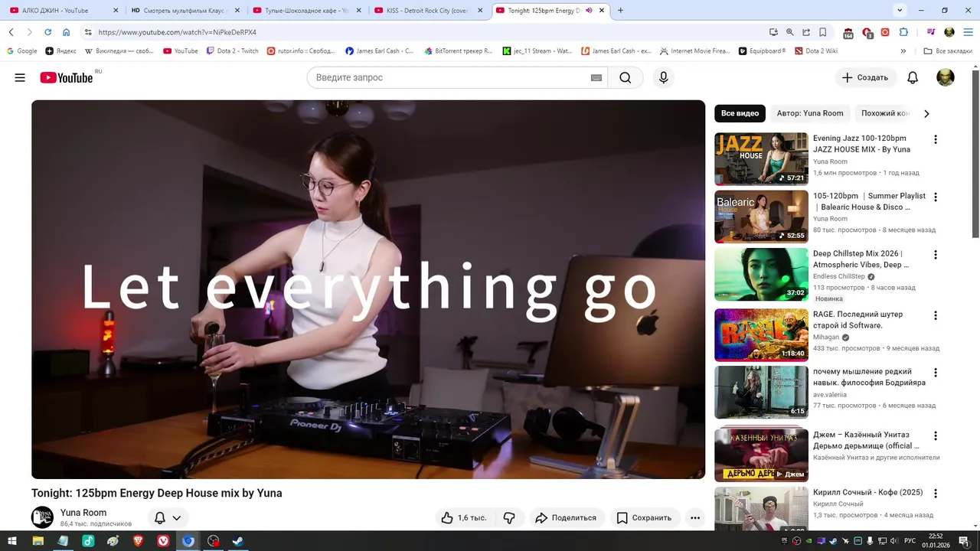Open options for Balearic House & Disco video
980x551 pixels.
935,197
